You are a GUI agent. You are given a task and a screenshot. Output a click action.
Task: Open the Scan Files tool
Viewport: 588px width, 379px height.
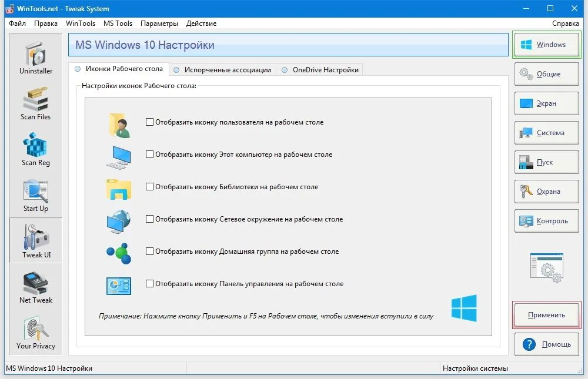(x=36, y=104)
